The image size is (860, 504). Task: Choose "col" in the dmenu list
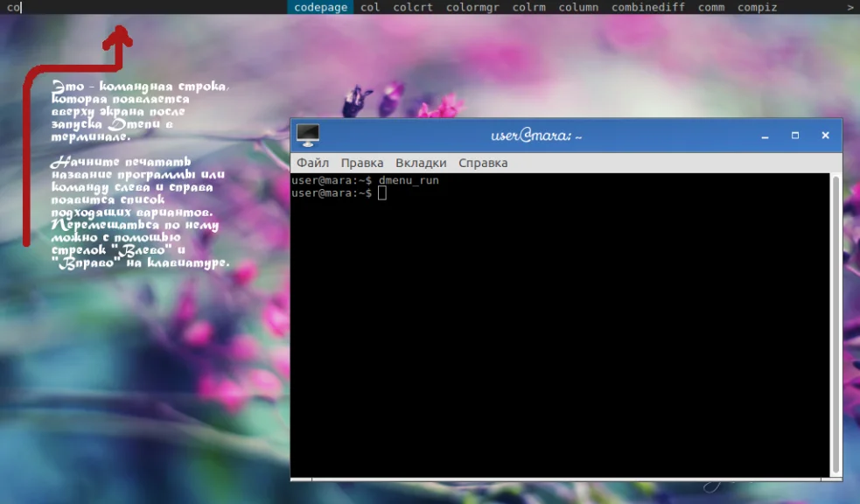370,7
